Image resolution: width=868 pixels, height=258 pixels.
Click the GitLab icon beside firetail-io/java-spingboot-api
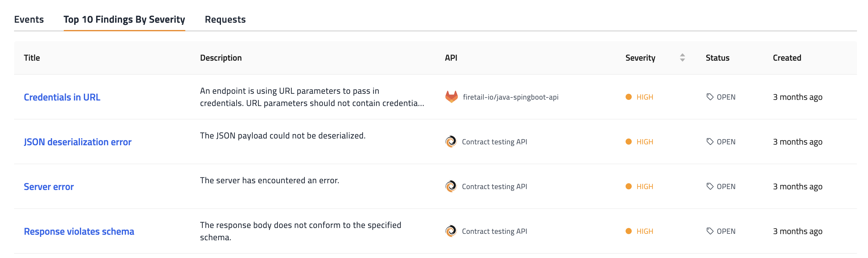[451, 97]
